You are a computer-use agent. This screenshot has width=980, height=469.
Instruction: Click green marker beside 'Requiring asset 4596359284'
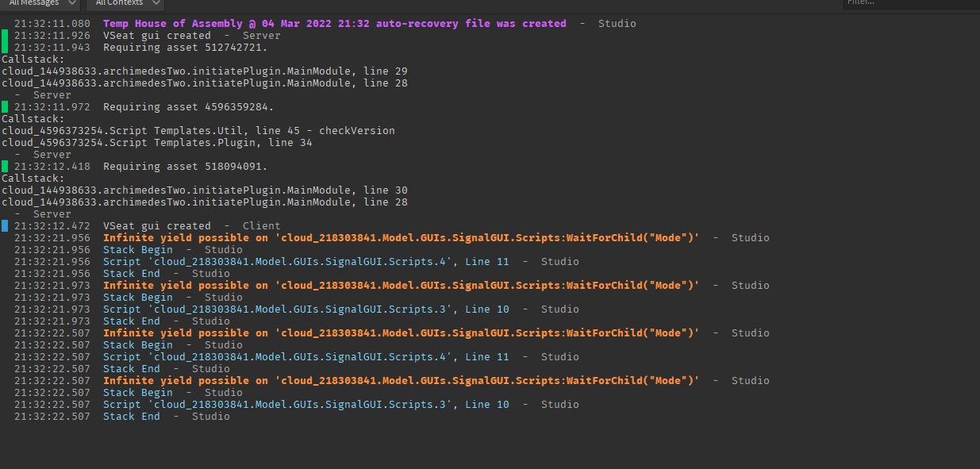(x=5, y=107)
